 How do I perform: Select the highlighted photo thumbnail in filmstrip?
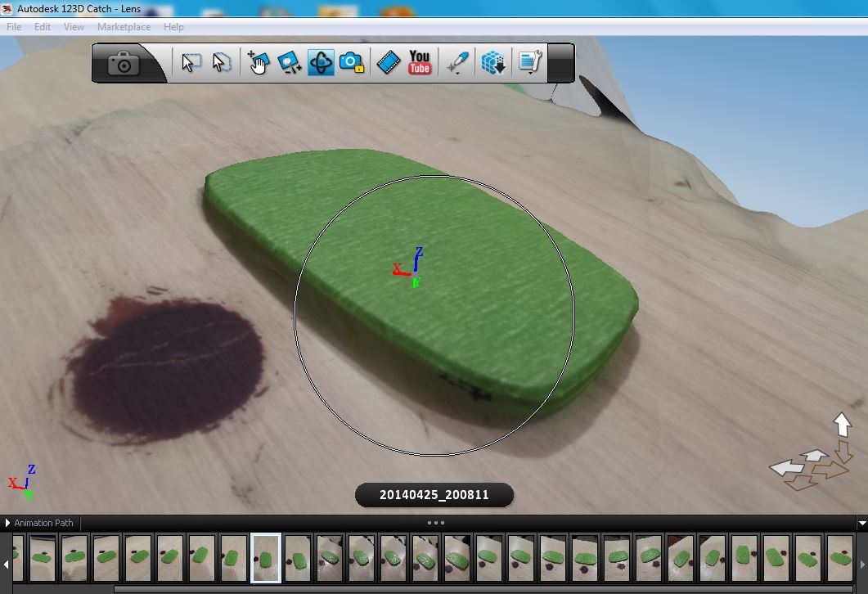click(266, 558)
